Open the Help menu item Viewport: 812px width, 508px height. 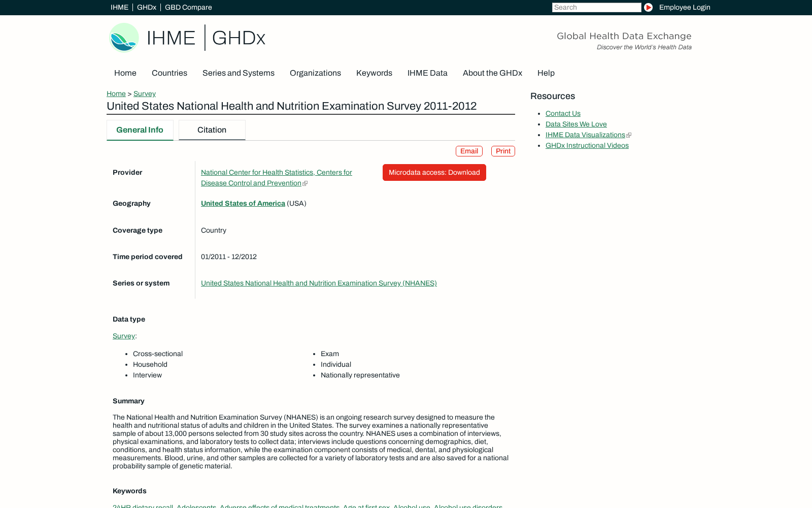[546, 73]
